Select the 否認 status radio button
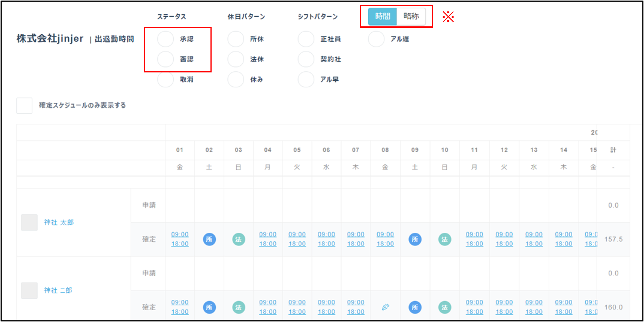 [165, 59]
